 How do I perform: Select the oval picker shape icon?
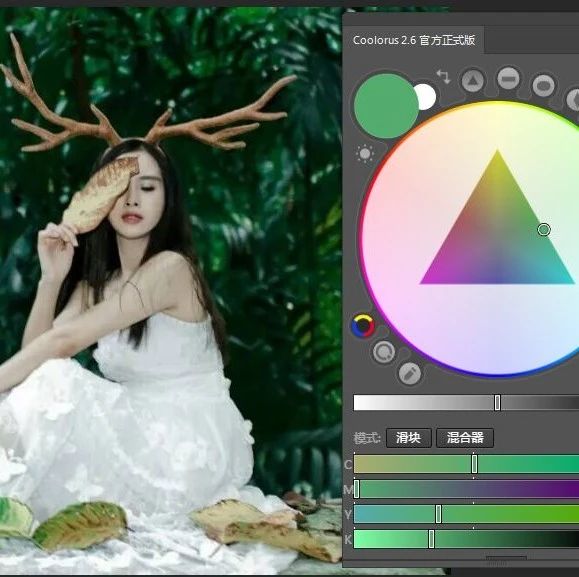pos(543,85)
